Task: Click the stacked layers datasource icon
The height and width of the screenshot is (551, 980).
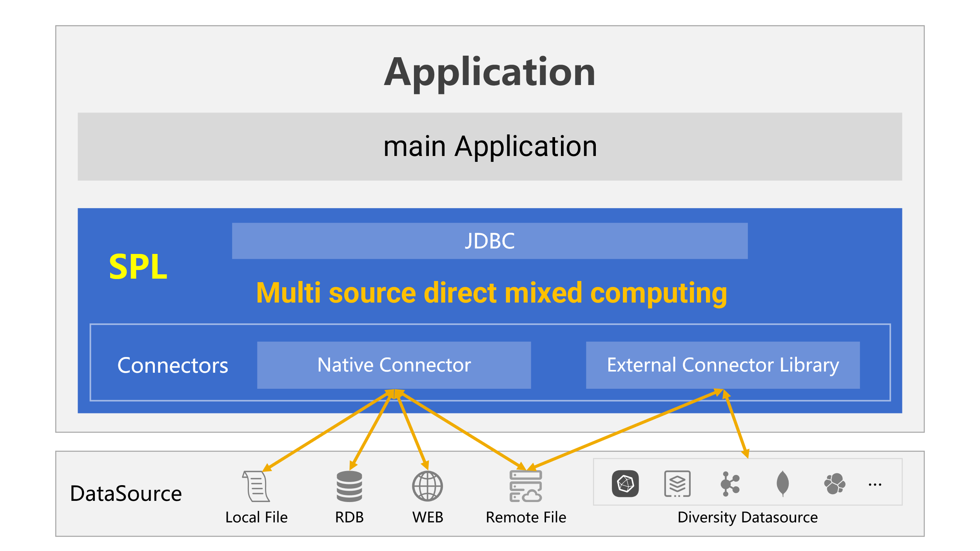Action: (677, 484)
